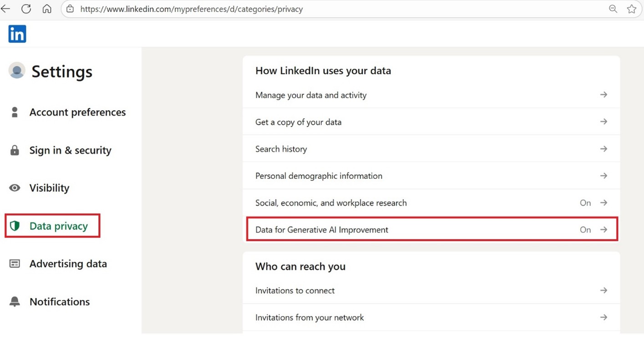Open Account preferences section
The image size is (644, 340).
coord(77,112)
